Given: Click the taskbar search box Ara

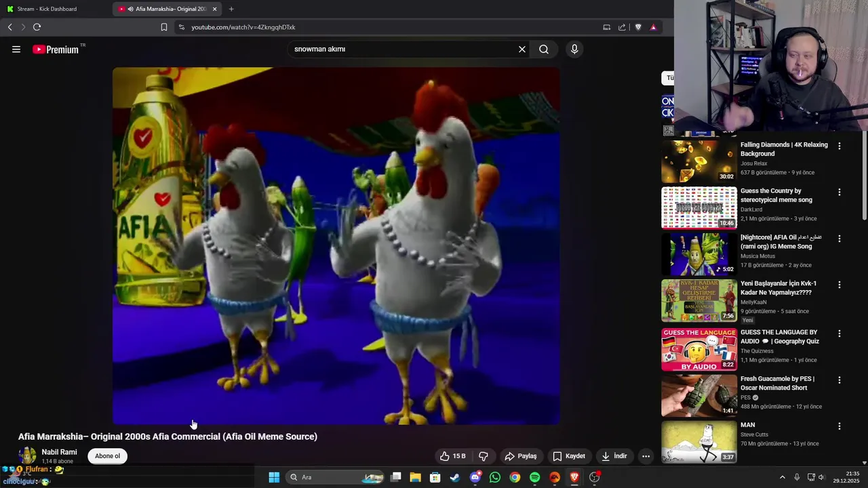Looking at the screenshot, I should click(x=336, y=477).
